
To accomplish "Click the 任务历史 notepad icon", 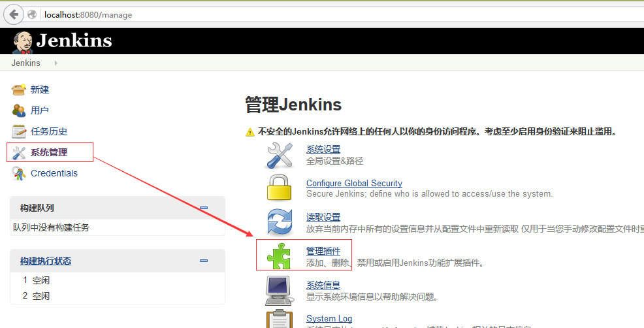I will click(x=19, y=131).
